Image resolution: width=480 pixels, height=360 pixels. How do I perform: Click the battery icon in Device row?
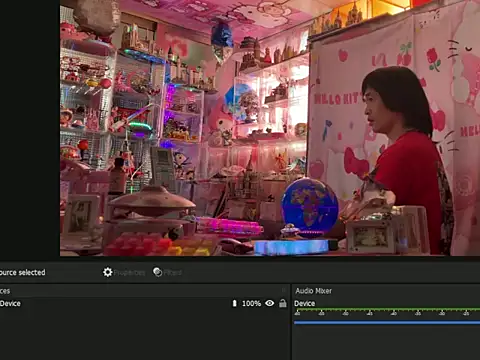pyautogui.click(x=234, y=303)
